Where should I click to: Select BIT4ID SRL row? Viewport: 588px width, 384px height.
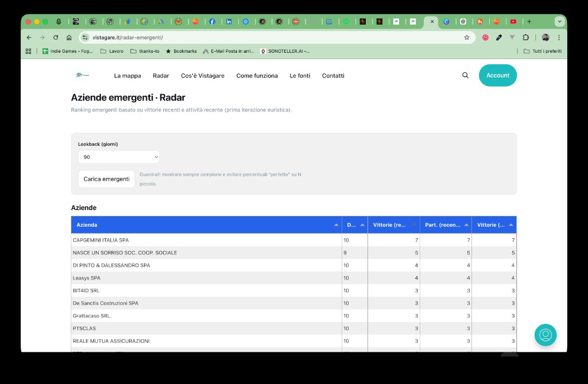click(x=293, y=290)
